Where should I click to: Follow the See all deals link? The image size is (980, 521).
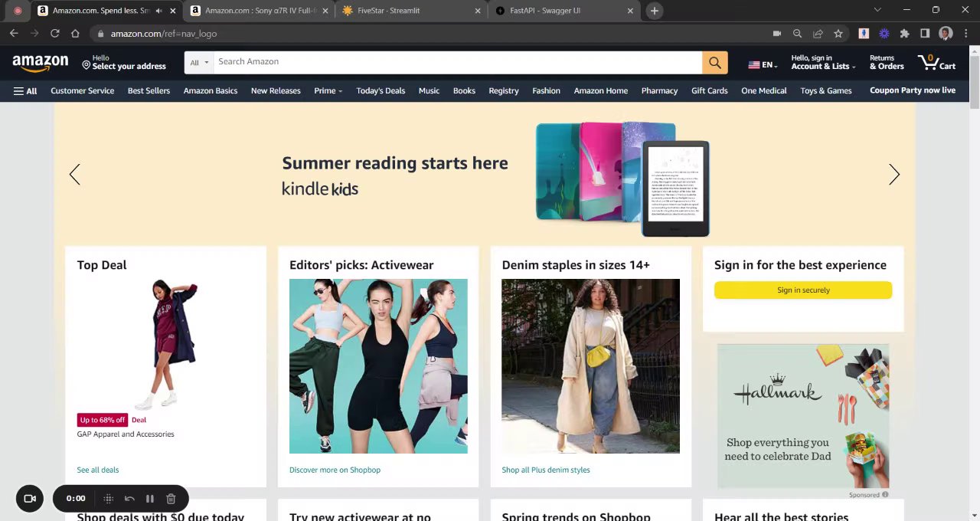coord(98,470)
